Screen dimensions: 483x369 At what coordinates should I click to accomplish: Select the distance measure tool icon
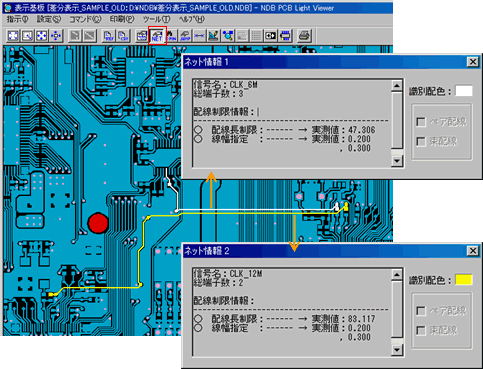point(199,35)
